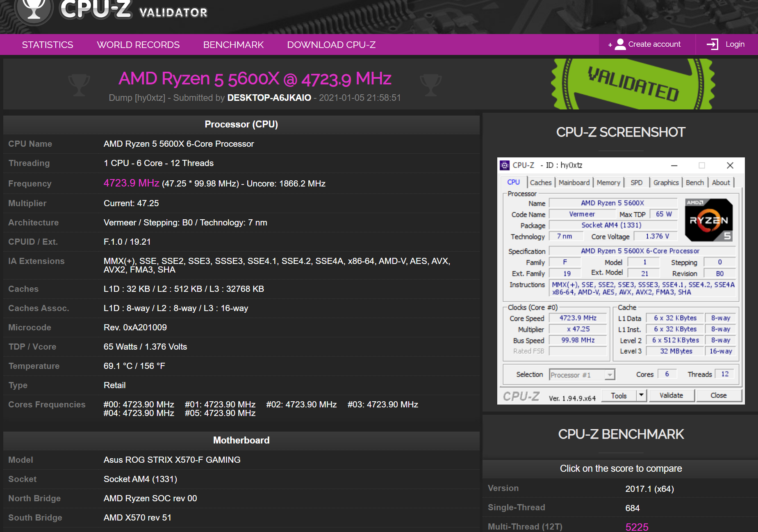The width and height of the screenshot is (758, 532).
Task: Click Create account link
Action: click(x=654, y=44)
